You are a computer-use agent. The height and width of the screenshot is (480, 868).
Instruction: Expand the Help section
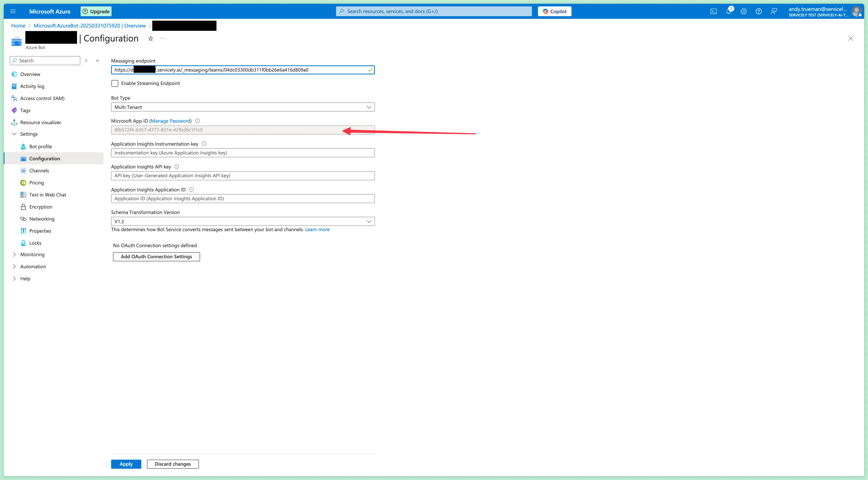tap(14, 279)
